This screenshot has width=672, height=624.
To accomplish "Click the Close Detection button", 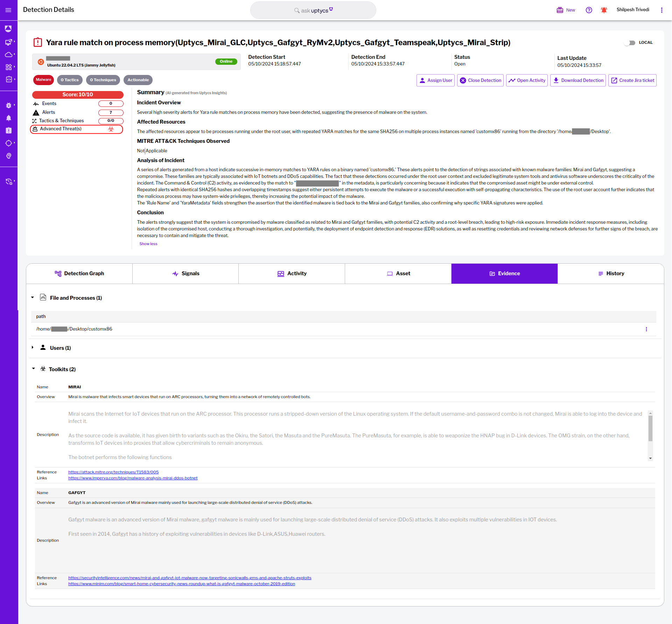I will (480, 80).
